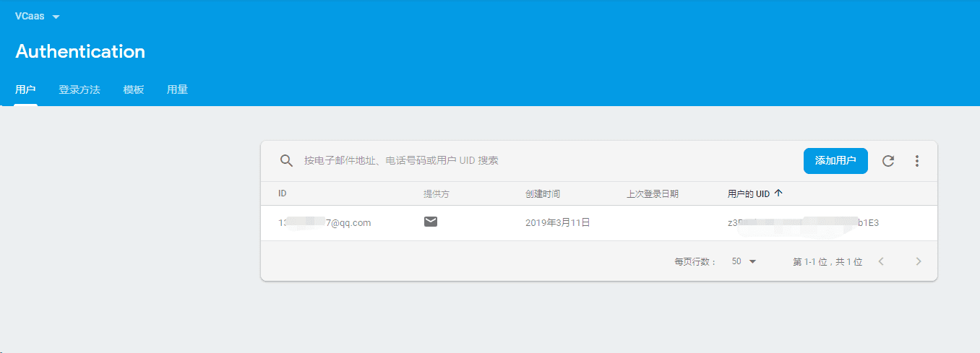Click the search magnifier icon
Image resolution: width=980 pixels, height=353 pixels.
286,160
